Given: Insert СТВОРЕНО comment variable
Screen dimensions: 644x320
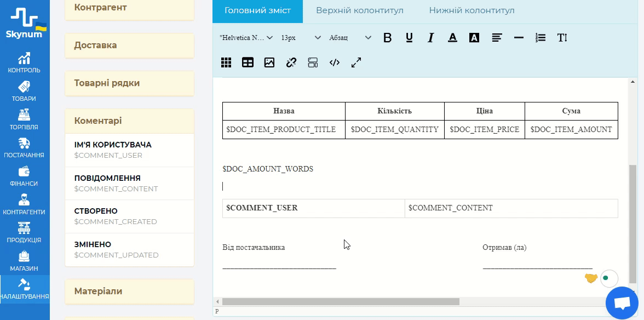Looking at the screenshot, I should 129,216.
